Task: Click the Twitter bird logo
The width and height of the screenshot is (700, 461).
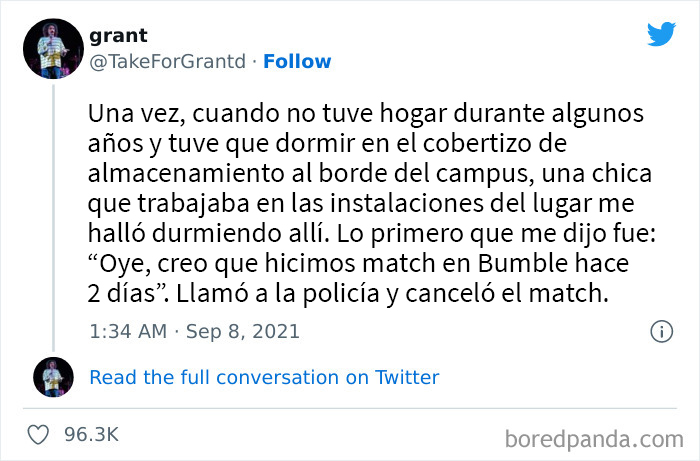Action: point(661,35)
